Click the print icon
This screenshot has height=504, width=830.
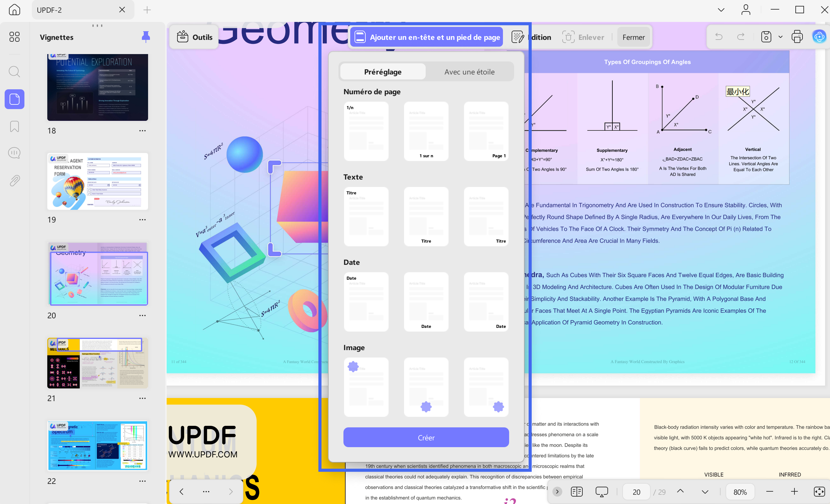797,37
